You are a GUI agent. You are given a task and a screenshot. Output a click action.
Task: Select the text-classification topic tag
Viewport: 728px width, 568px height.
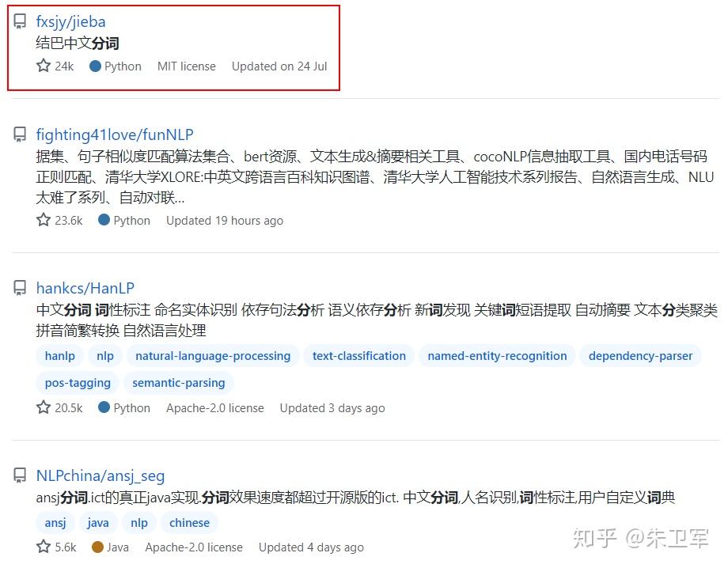tap(359, 356)
